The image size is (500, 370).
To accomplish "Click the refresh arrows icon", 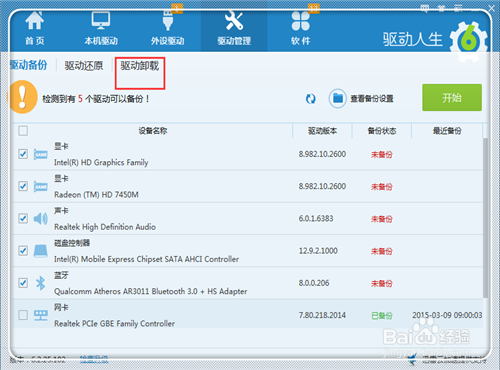I will pos(311,99).
